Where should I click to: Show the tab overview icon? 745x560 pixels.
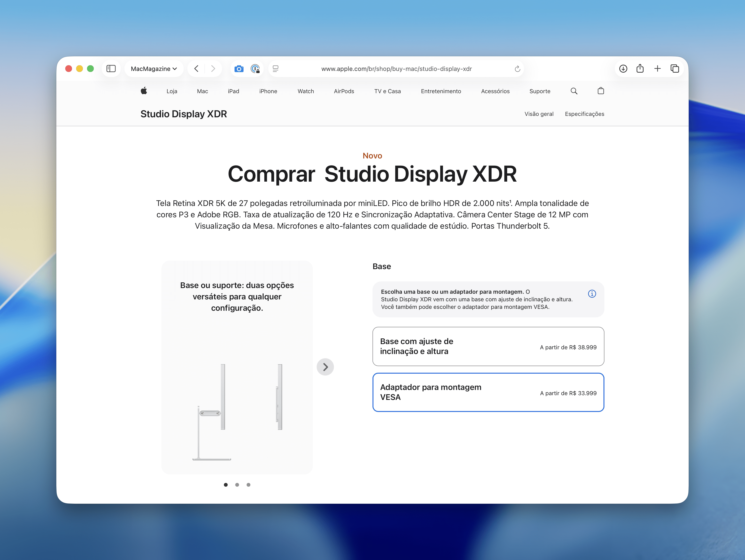675,69
